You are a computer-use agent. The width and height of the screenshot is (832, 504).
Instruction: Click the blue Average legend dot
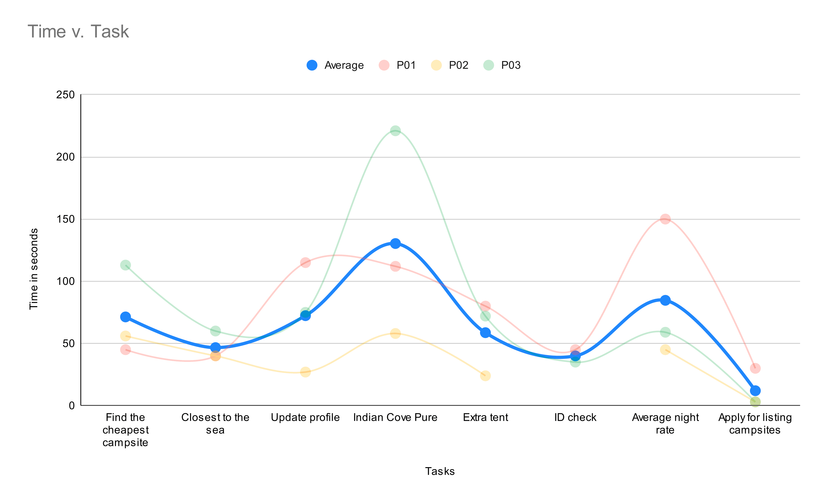point(312,65)
